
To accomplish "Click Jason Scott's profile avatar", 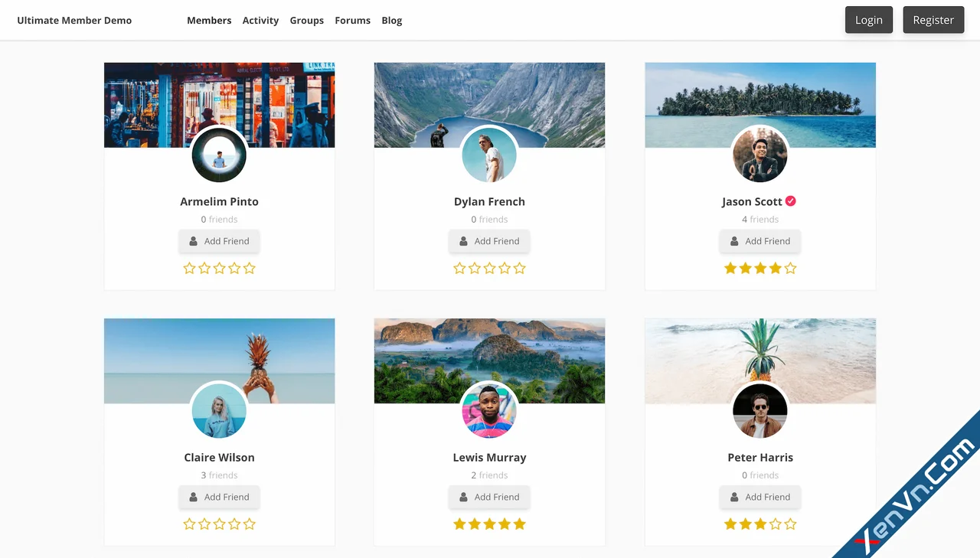I will click(759, 155).
